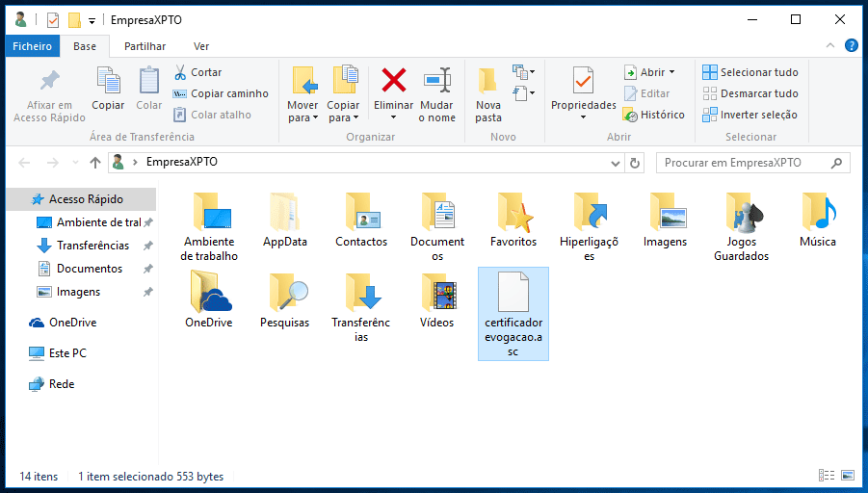Switch to details view icon in status bar
This screenshot has height=493, width=868.
(827, 476)
